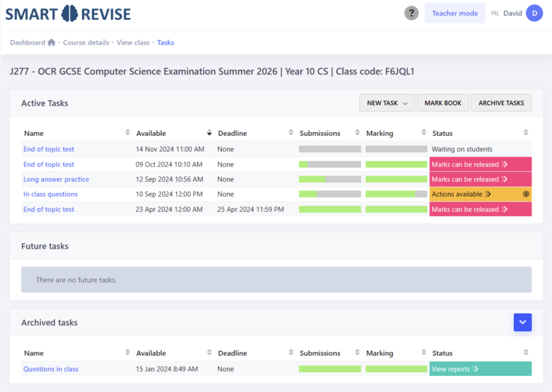This screenshot has width=552, height=392.
Task: Sort Active Tasks by Deadline column arrows
Action: click(291, 133)
